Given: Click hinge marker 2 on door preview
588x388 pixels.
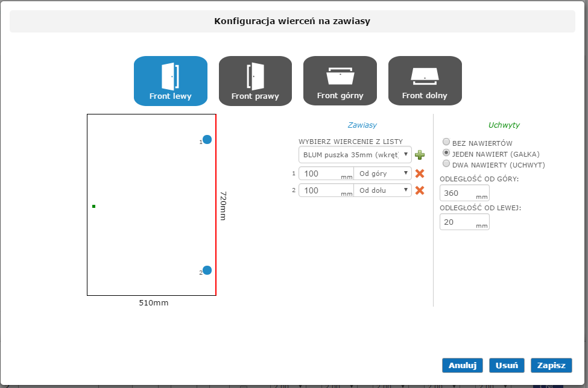Looking at the screenshot, I should click(x=207, y=271).
